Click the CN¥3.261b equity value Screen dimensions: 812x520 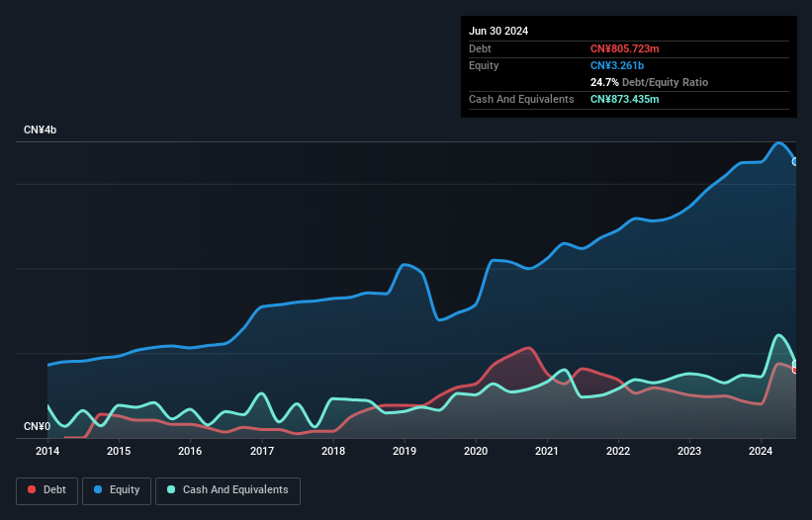tap(617, 65)
